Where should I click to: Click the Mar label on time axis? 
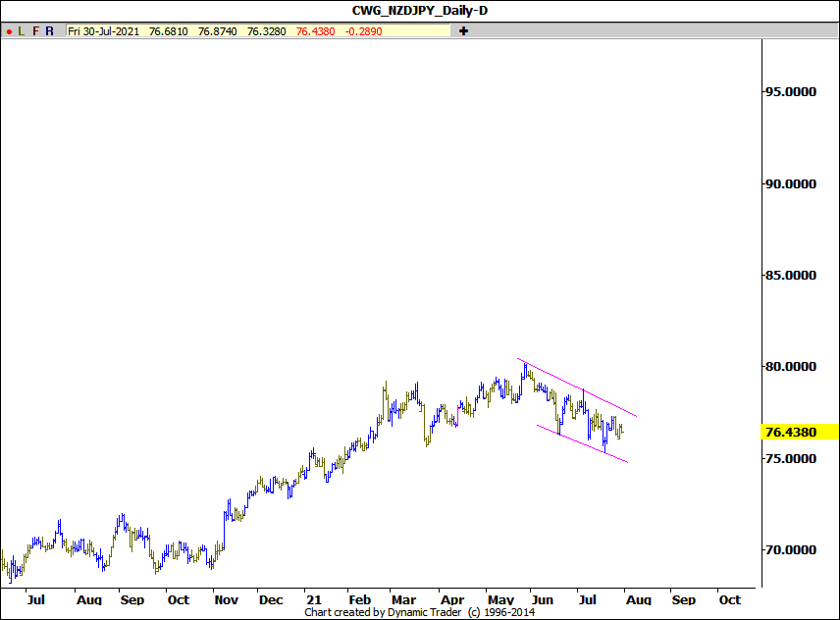tap(403, 599)
